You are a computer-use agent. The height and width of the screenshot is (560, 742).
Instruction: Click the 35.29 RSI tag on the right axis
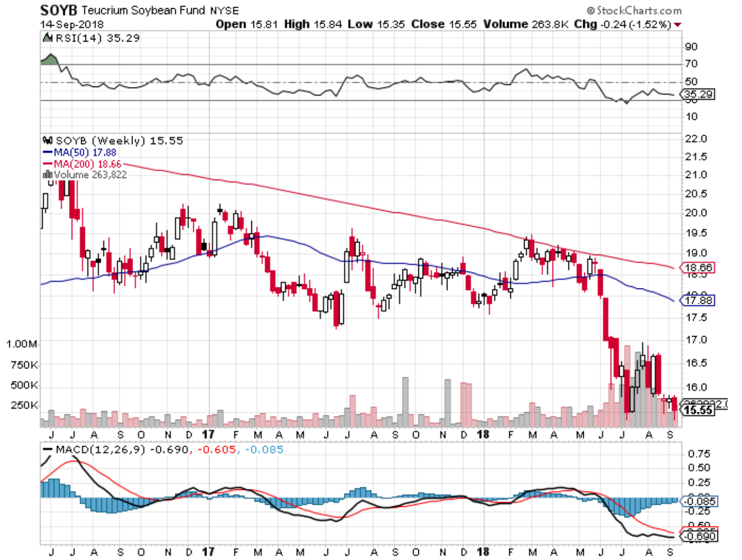point(698,94)
